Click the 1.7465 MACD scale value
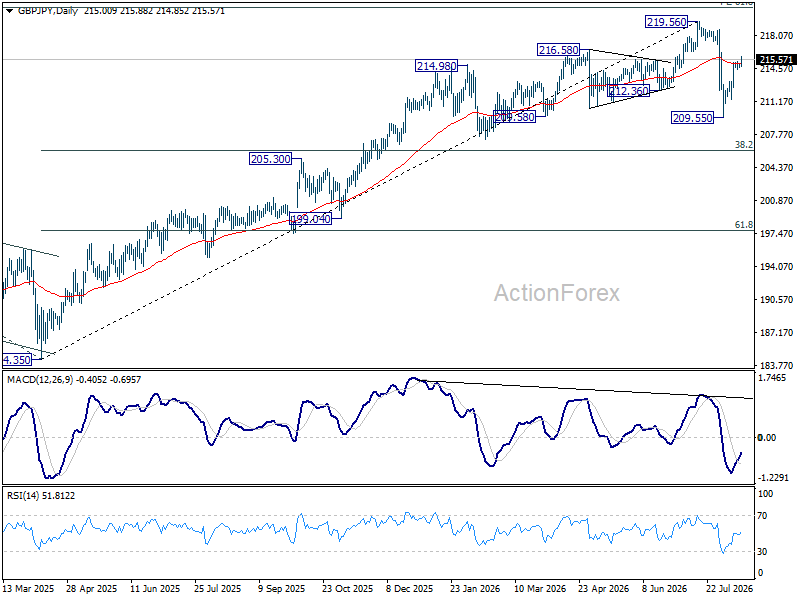 (772, 378)
